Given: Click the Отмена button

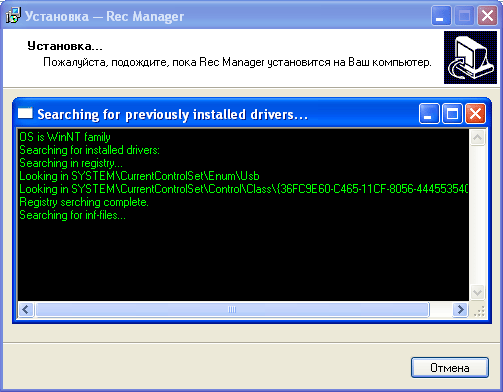Looking at the screenshot, I should tap(450, 367).
